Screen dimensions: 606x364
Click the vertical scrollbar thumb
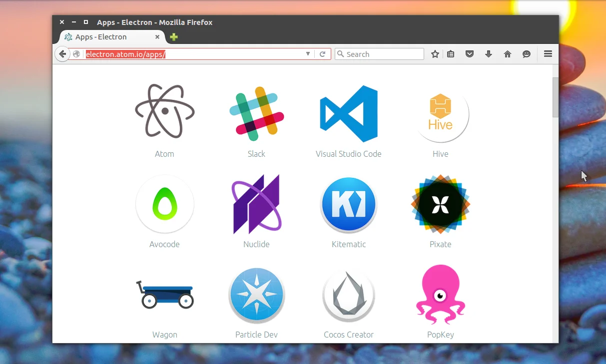click(555, 97)
